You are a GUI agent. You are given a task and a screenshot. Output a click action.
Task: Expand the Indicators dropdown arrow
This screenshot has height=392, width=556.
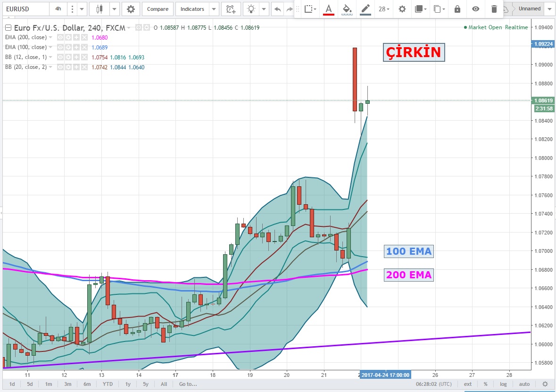tap(214, 9)
